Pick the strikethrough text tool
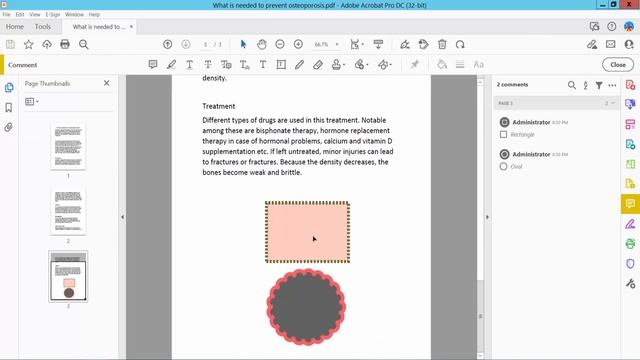The width and height of the screenshot is (640, 360). pyautogui.click(x=208, y=64)
